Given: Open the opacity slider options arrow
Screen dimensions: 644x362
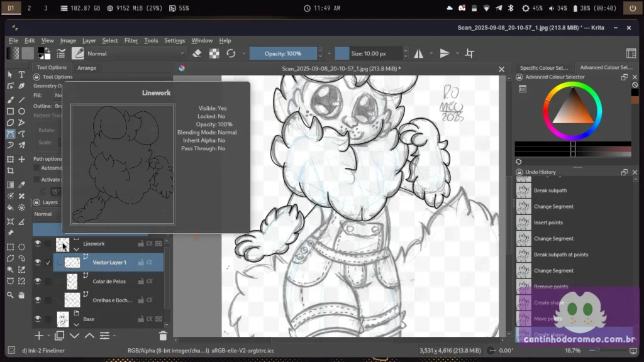Looking at the screenshot, I should point(329,53).
